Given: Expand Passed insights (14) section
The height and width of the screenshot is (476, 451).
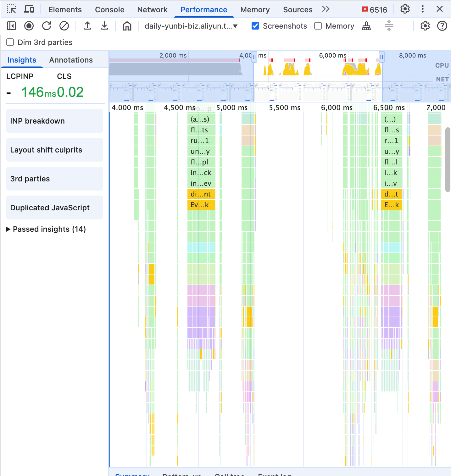Looking at the screenshot, I should point(46,229).
